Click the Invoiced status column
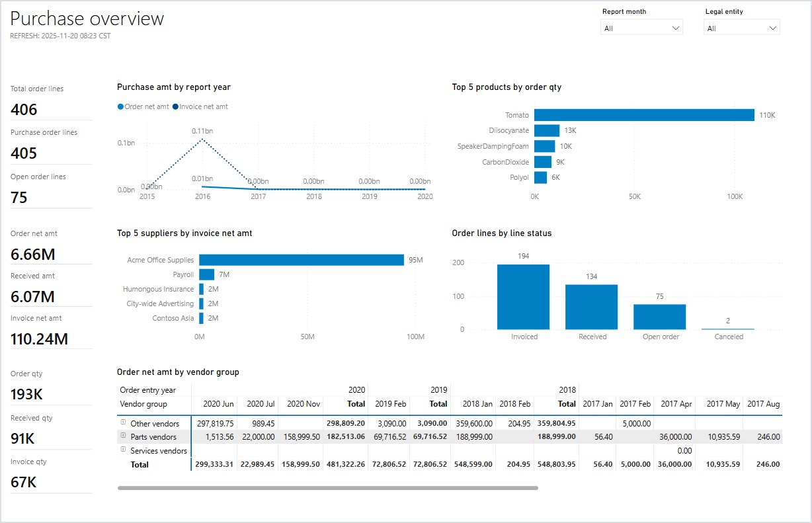Screen dimensions: 812x523 523,297
